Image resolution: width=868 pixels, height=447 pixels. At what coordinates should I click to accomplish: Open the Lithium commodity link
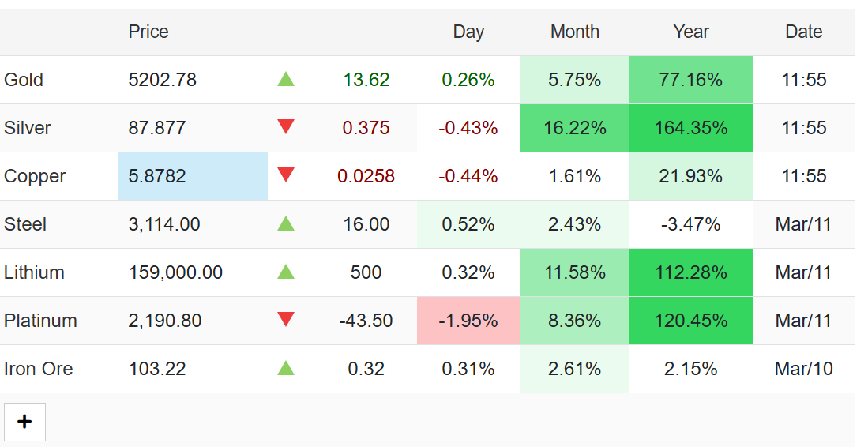(34, 272)
